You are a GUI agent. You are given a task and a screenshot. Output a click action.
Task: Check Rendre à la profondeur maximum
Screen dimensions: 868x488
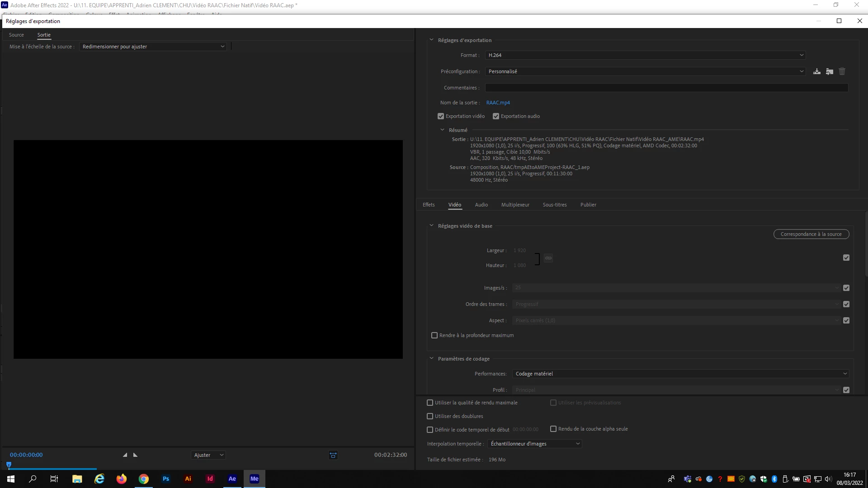point(434,335)
